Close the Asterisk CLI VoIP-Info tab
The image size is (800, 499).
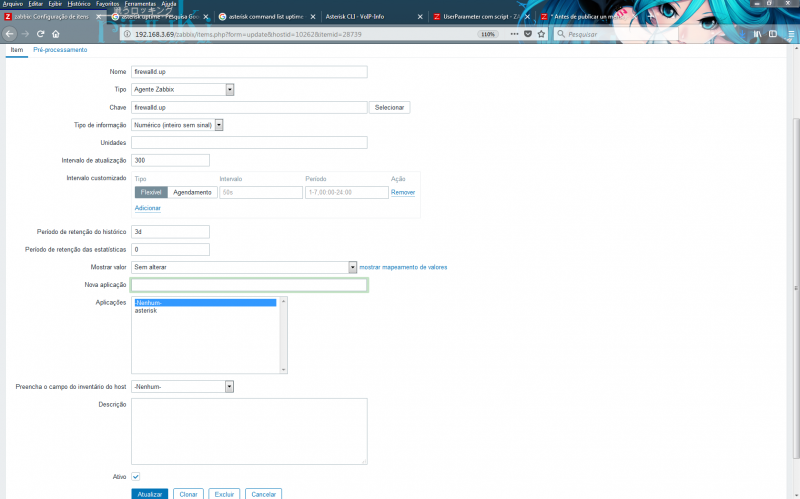point(420,17)
